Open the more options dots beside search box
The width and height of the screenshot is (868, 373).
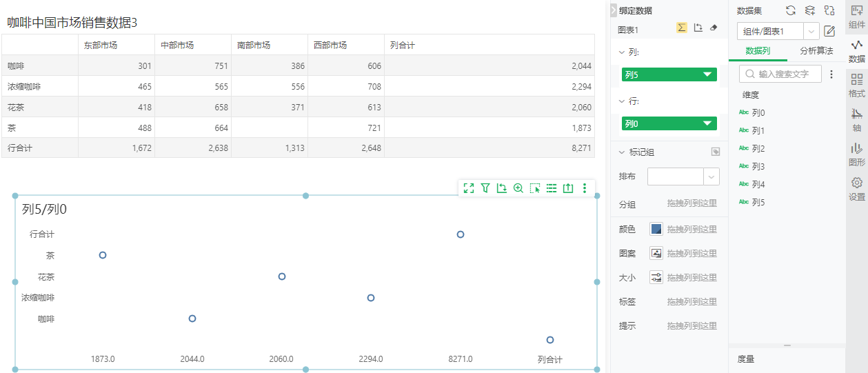coord(831,74)
